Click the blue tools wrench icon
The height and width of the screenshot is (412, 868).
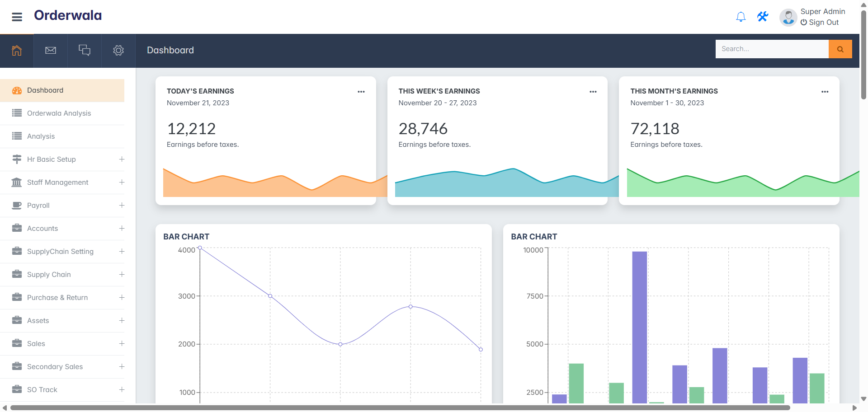(763, 17)
